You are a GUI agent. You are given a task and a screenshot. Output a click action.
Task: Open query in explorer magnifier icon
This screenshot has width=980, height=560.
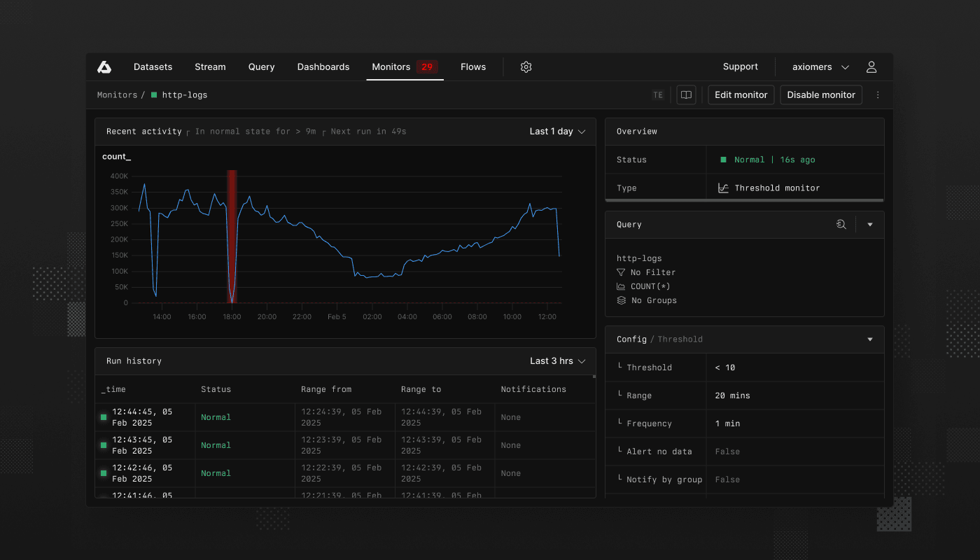tap(841, 225)
